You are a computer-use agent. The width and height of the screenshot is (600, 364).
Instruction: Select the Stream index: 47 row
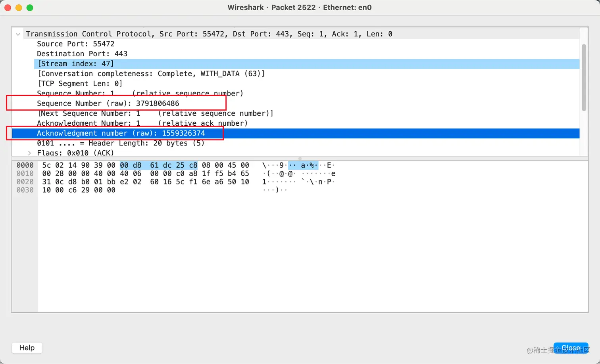(307, 64)
